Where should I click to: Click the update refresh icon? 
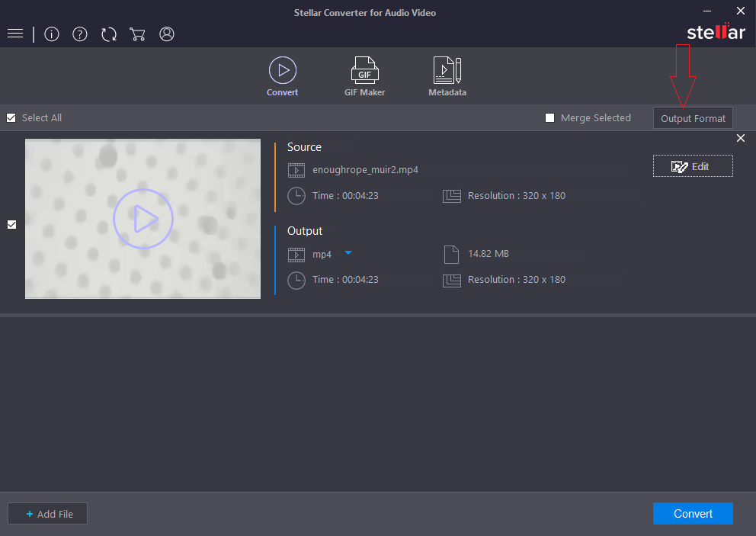click(x=109, y=34)
